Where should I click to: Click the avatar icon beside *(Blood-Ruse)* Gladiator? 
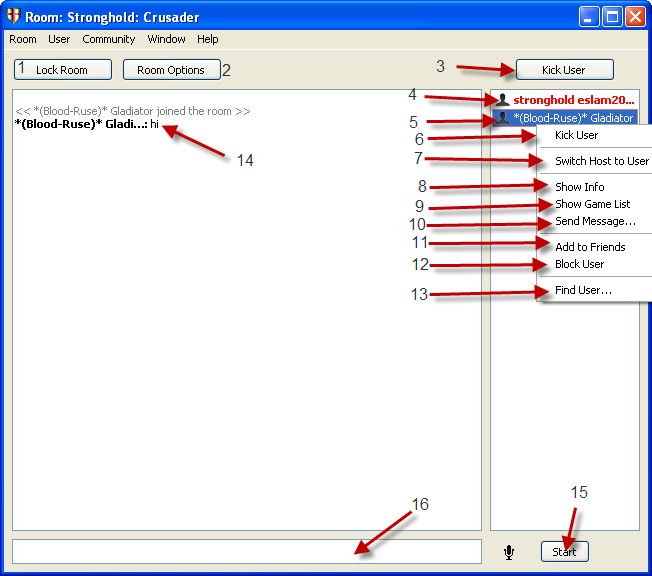pos(502,118)
